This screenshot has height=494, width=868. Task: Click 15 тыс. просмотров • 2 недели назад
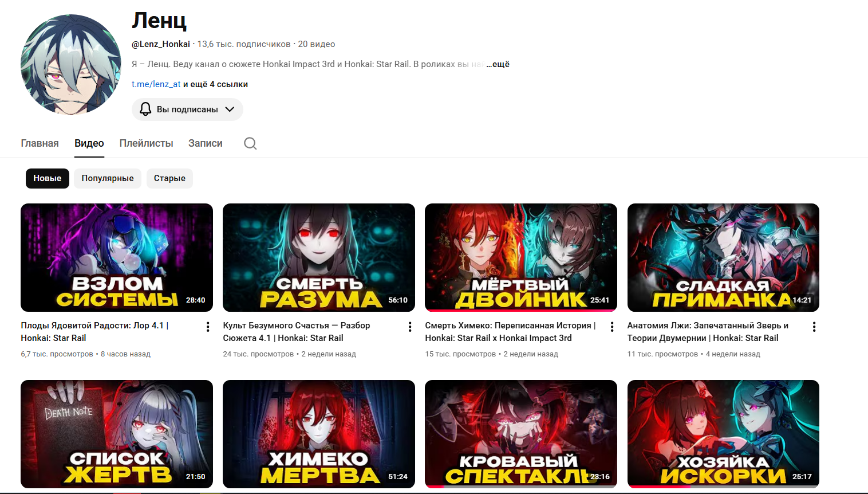[x=492, y=354]
